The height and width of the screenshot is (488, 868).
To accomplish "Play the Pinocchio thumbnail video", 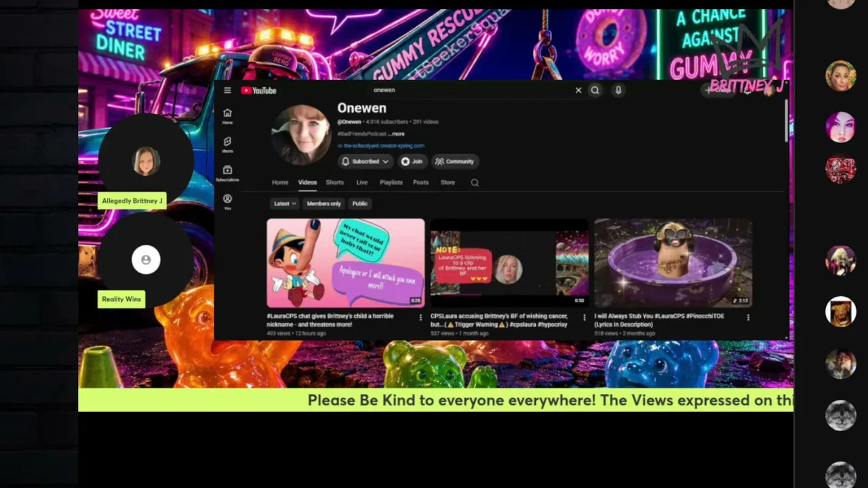I will click(346, 263).
